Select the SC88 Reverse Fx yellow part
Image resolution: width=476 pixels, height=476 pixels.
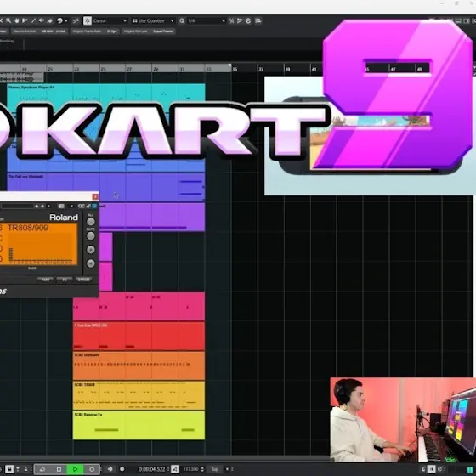pyautogui.click(x=139, y=425)
